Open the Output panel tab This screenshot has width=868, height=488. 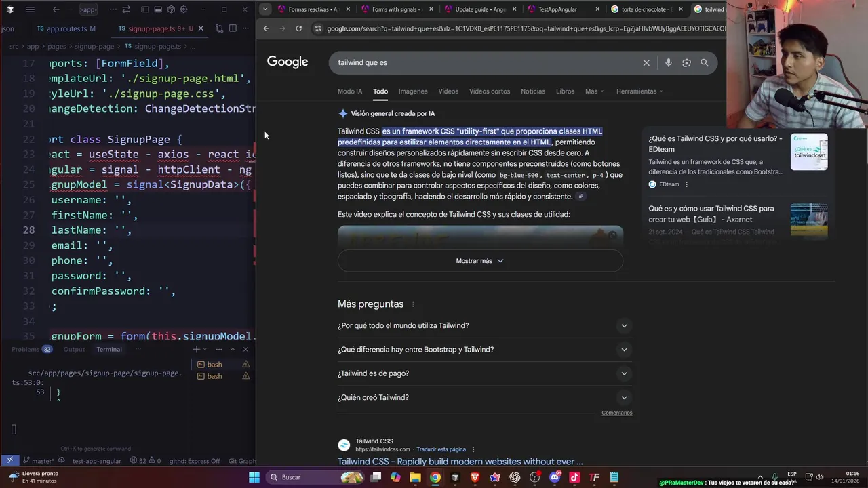coord(74,349)
